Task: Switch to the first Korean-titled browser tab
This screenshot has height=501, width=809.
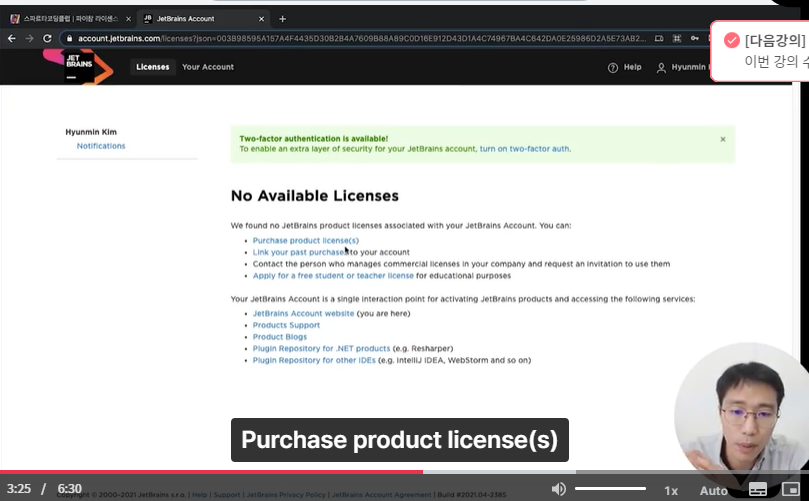Action: click(x=71, y=19)
